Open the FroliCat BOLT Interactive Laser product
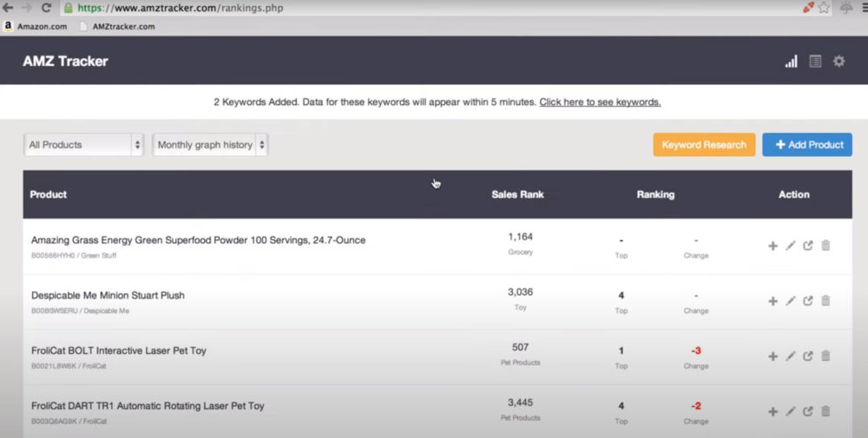This screenshot has width=868, height=438. (118, 350)
